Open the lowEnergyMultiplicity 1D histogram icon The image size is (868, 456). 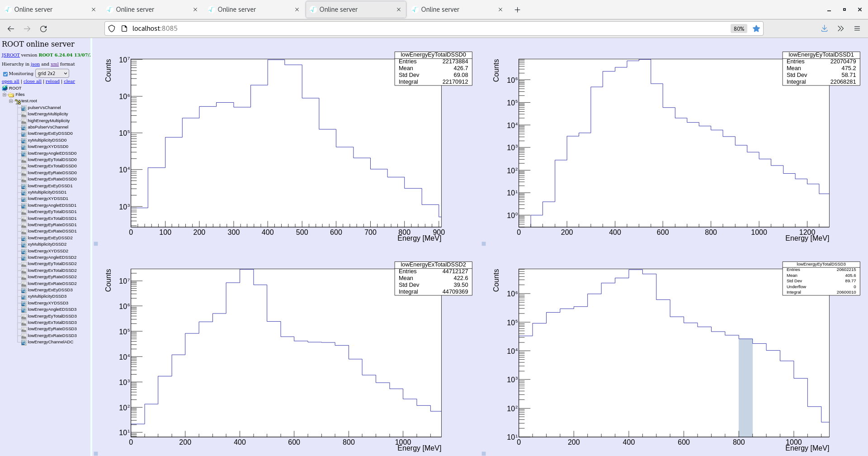pyautogui.click(x=24, y=114)
